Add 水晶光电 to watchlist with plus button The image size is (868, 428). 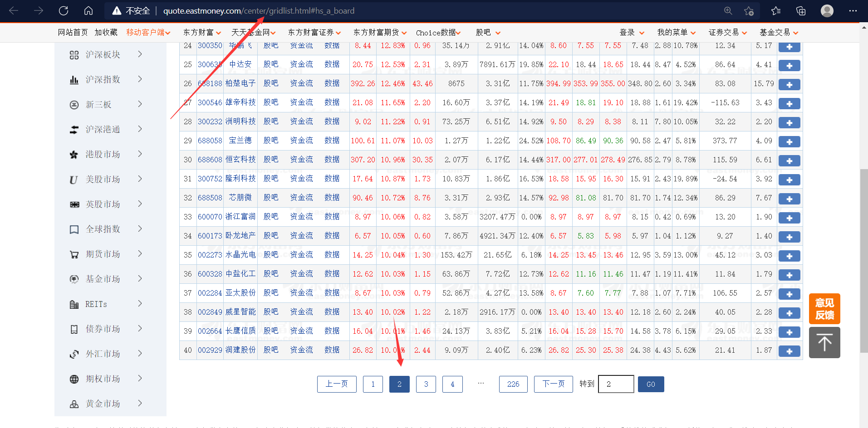tap(790, 256)
